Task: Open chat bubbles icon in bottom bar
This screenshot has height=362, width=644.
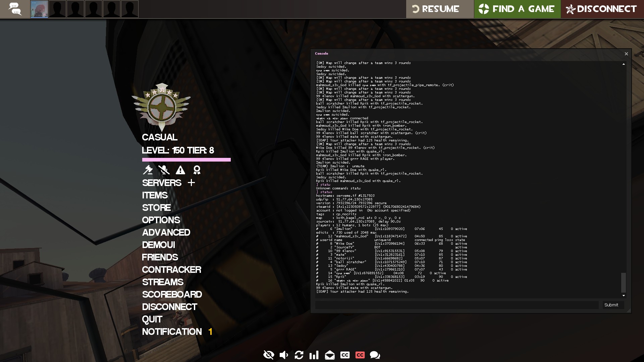Action: (x=375, y=355)
